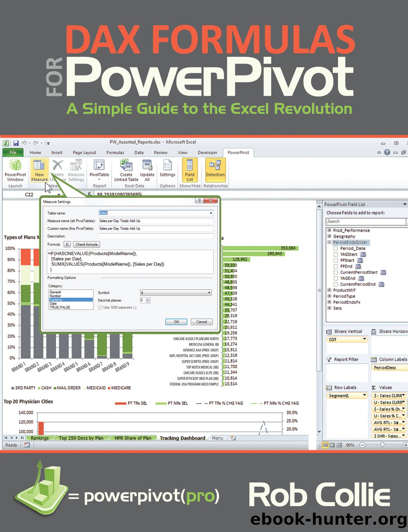Minimize the ribbon with the caret icon
Viewport: 408px width, 532px height.
coord(379,153)
